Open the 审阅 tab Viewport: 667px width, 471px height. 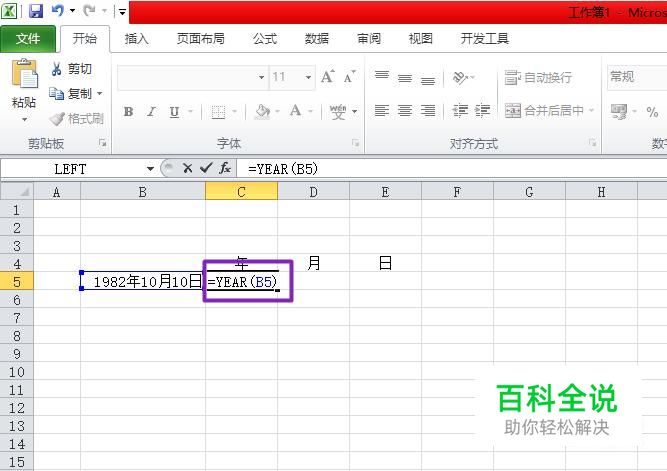(369, 39)
